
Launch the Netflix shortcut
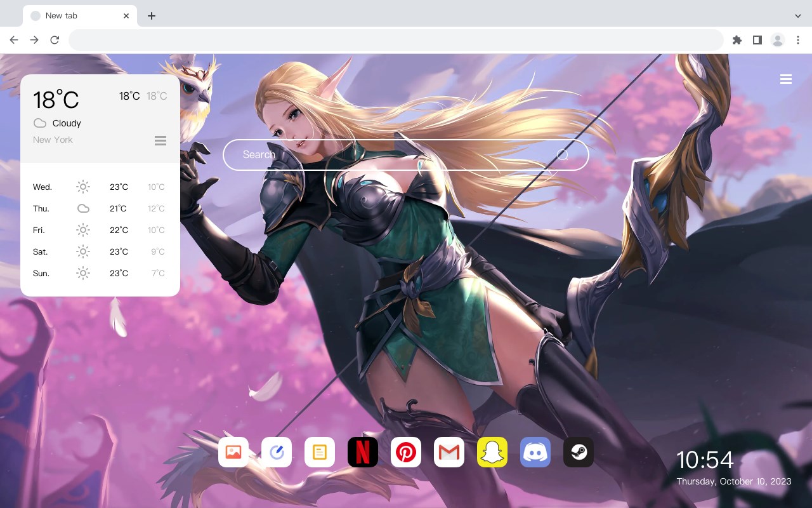[x=363, y=452]
